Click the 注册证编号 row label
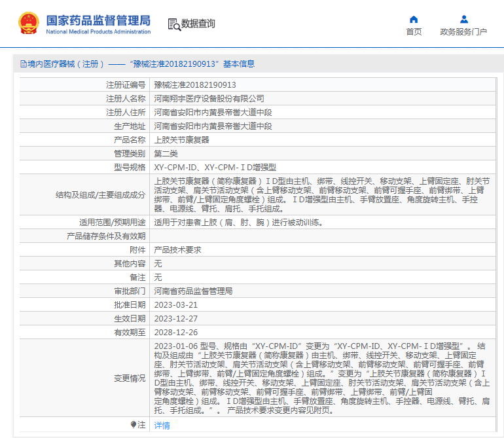This screenshot has width=504, height=438. (126, 85)
